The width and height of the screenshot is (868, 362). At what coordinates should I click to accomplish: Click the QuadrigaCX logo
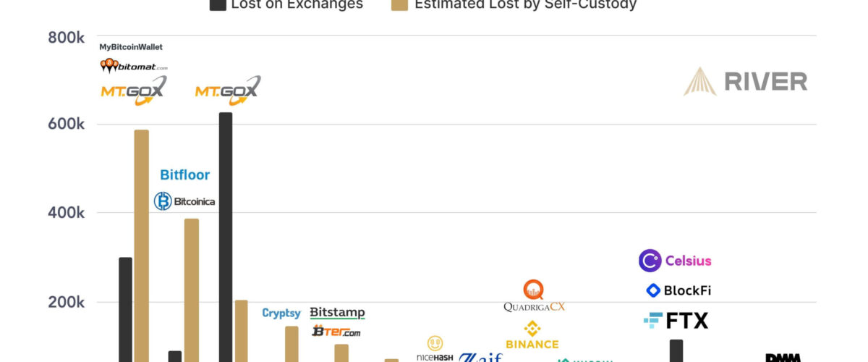click(x=534, y=297)
